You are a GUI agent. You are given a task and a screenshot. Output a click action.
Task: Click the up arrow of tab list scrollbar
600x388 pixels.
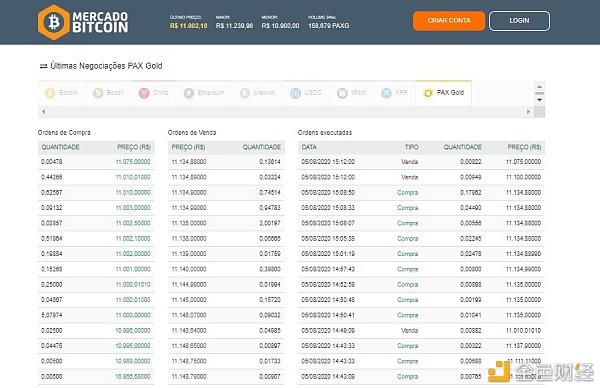tap(540, 86)
